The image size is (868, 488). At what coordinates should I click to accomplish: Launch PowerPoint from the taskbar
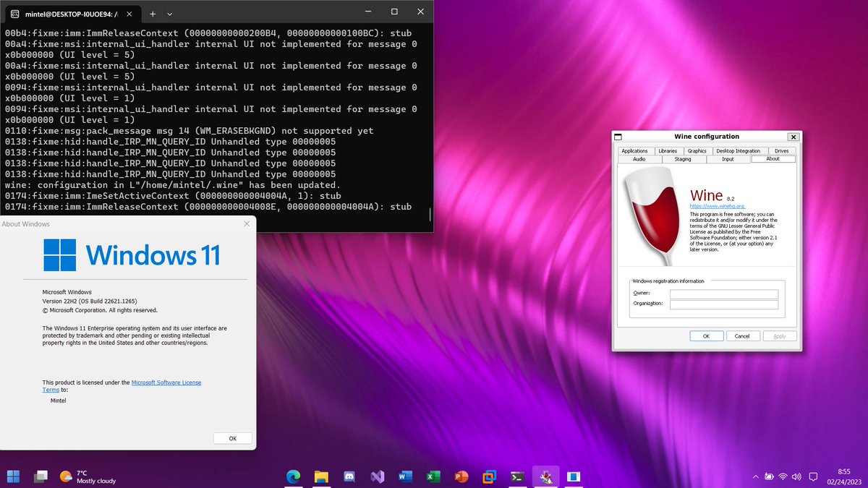461,476
